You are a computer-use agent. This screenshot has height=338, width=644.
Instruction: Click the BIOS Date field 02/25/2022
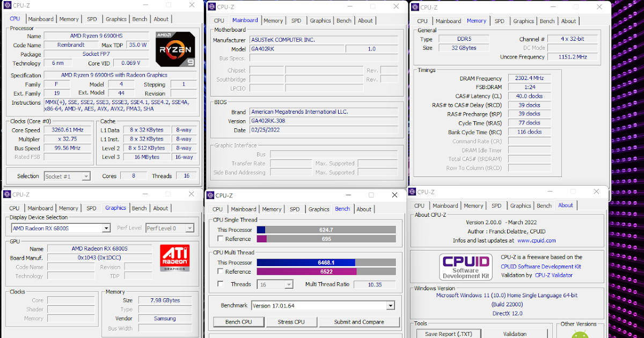[x=324, y=130]
